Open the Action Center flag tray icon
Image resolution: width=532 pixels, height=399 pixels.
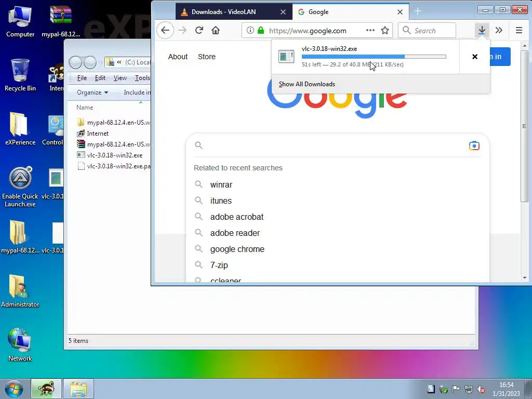[x=456, y=389]
